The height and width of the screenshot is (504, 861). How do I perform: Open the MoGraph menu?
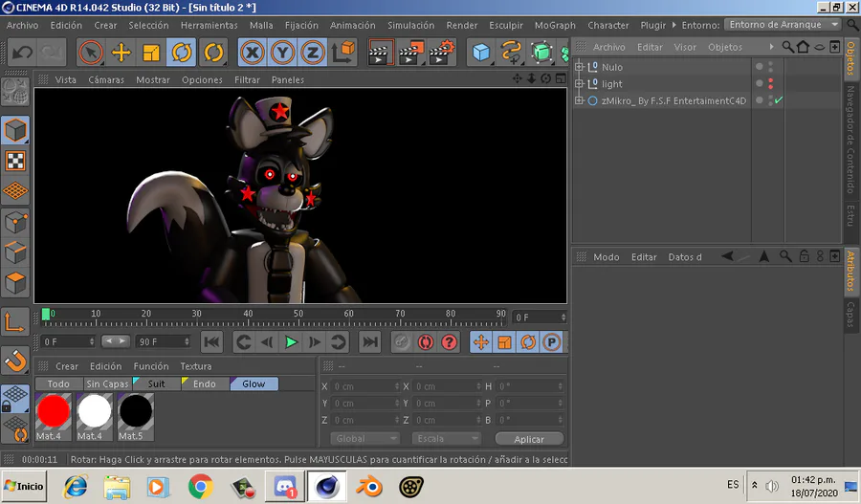point(555,25)
